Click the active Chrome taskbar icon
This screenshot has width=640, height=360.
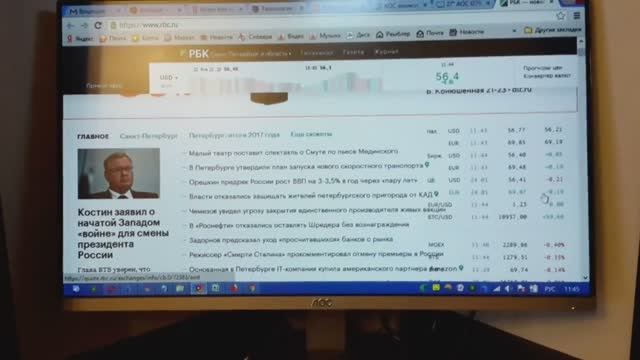tap(198, 289)
